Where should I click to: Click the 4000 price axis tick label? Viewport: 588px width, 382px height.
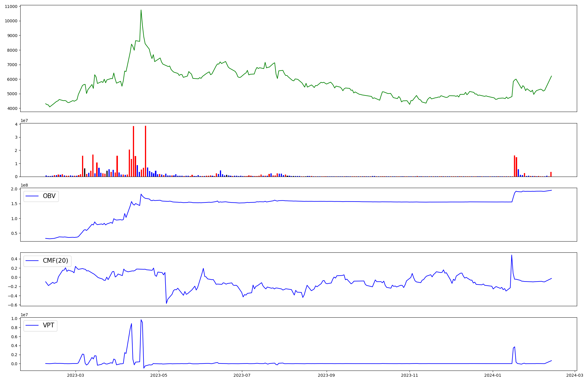[12, 108]
